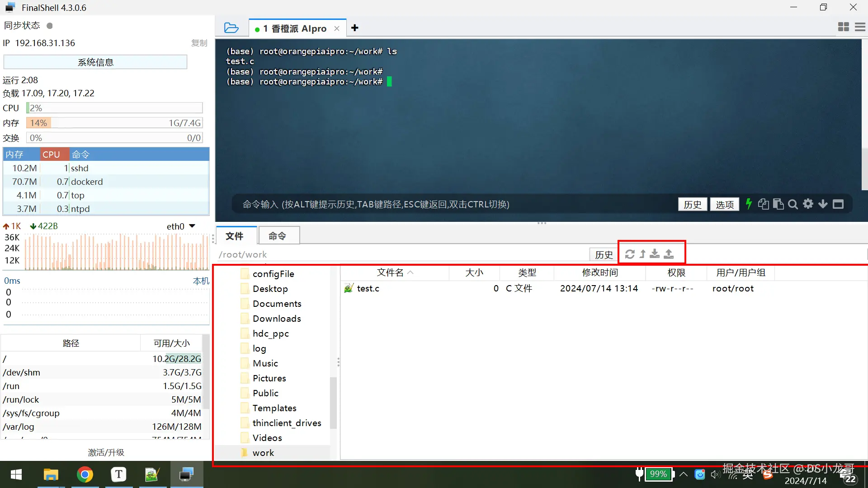The height and width of the screenshot is (488, 868).
Task: Click the 系统信息 button
Action: click(x=95, y=62)
